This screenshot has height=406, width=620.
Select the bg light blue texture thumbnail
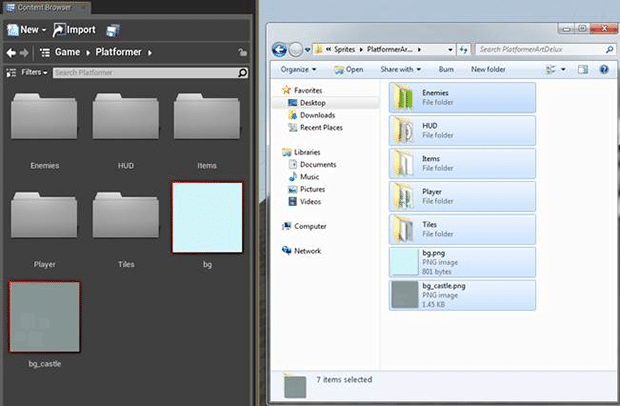[207, 217]
